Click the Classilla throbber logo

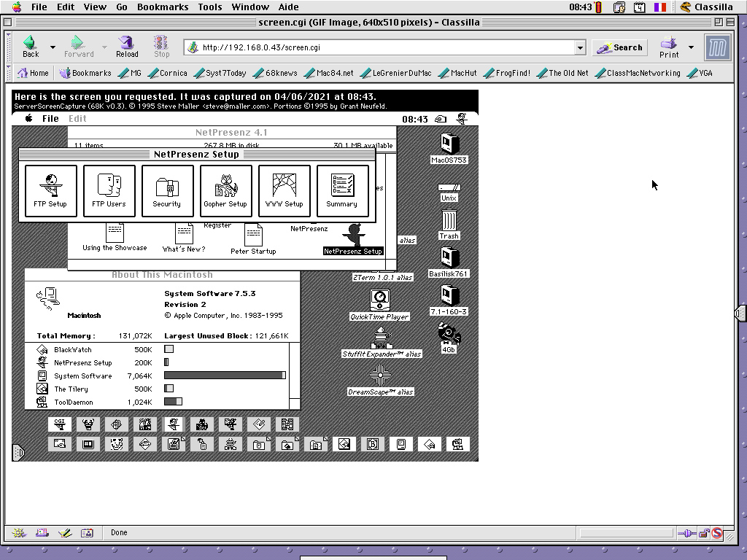click(x=718, y=47)
